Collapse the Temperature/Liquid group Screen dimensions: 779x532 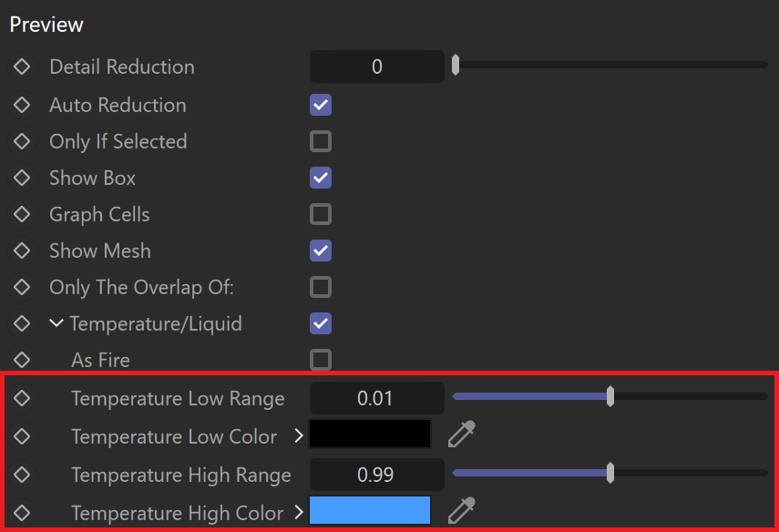56,322
